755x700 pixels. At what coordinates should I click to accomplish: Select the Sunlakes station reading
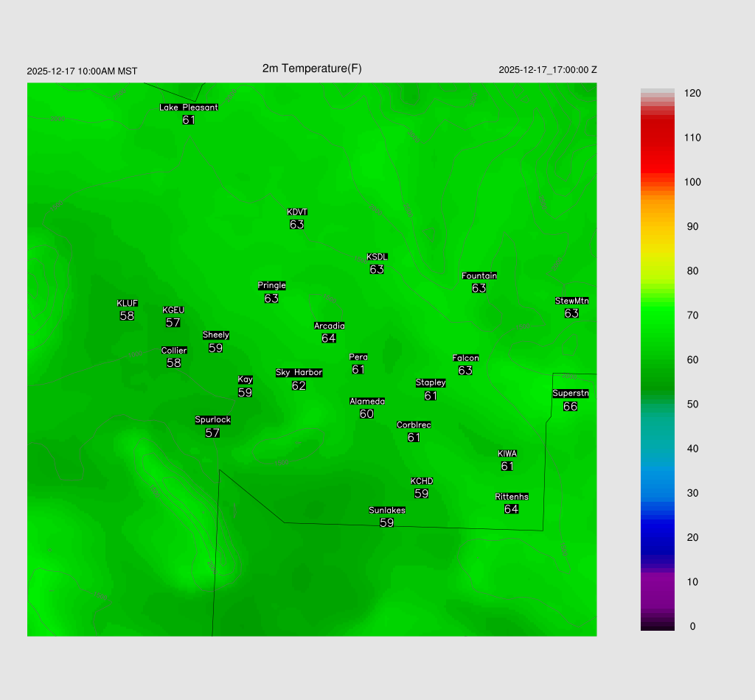pos(386,522)
